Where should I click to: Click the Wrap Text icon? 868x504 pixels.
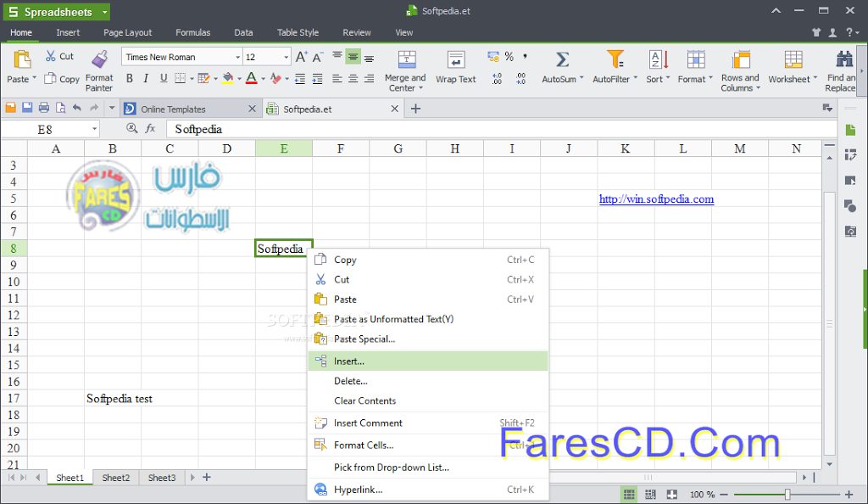click(456, 59)
